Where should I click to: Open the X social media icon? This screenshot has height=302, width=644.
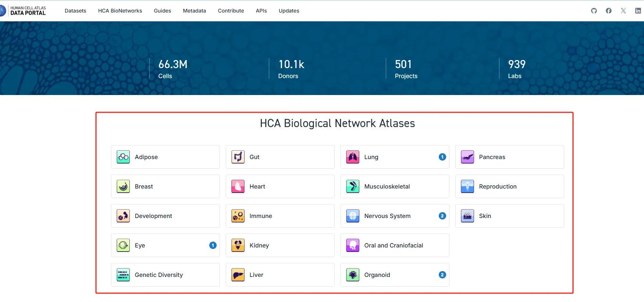click(x=623, y=11)
